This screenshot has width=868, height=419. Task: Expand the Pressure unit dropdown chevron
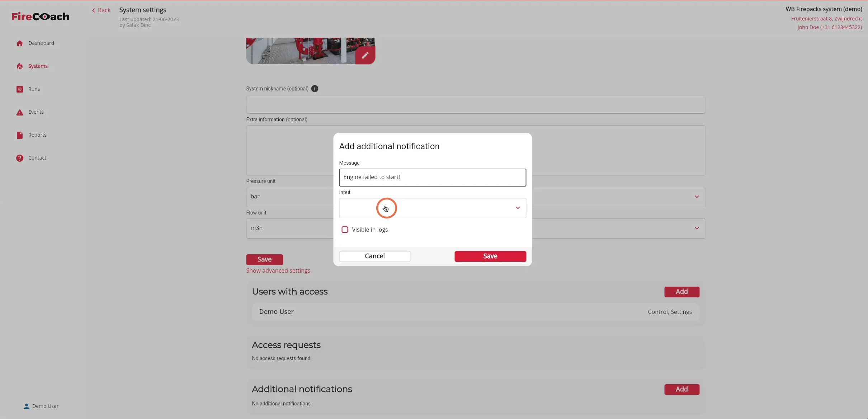click(x=697, y=197)
